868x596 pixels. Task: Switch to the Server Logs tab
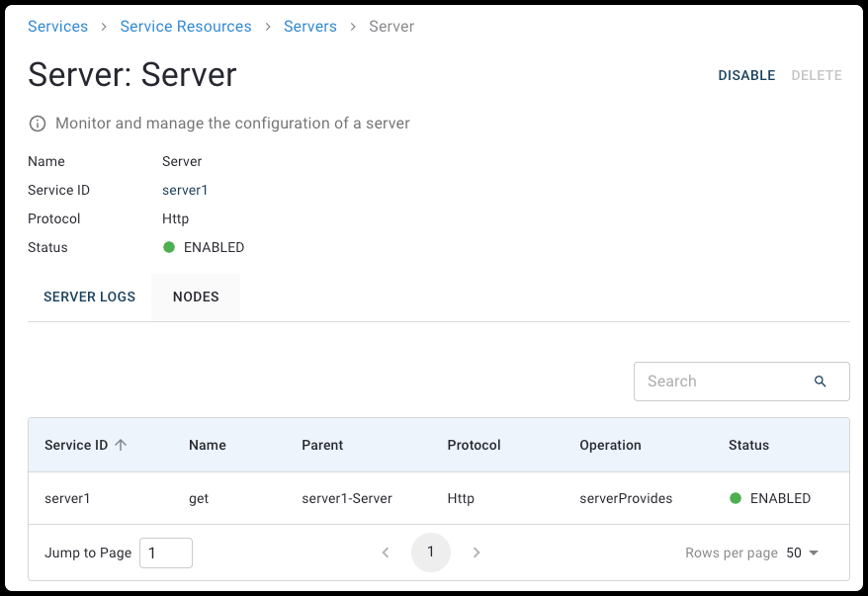(90, 297)
